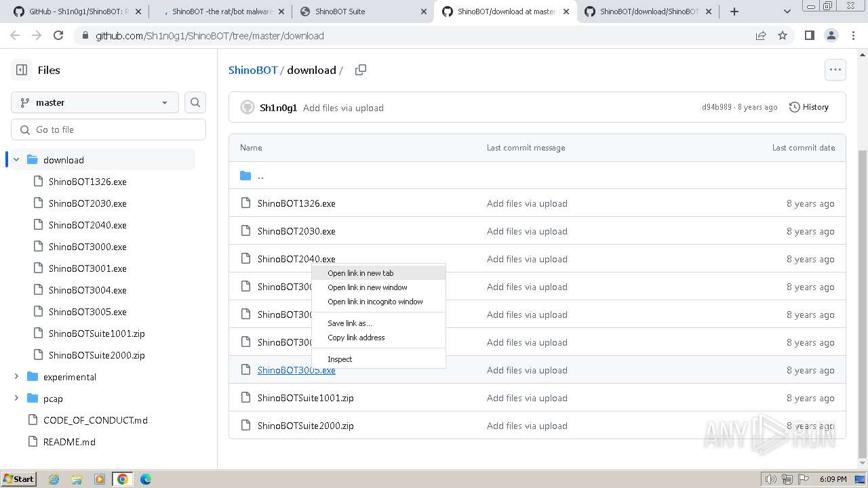Share this page using the share icon
Viewport: 868px width, 488px height.
pos(761,36)
